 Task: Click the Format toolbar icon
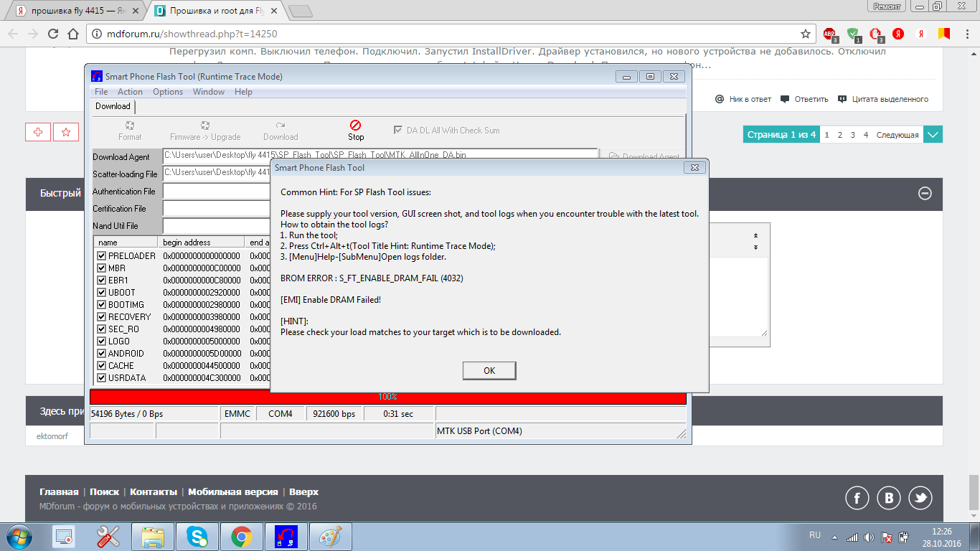coord(130,126)
